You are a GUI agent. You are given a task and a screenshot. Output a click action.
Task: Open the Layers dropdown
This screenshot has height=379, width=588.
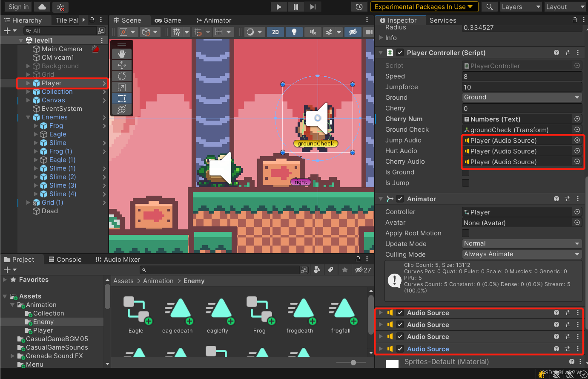520,7
